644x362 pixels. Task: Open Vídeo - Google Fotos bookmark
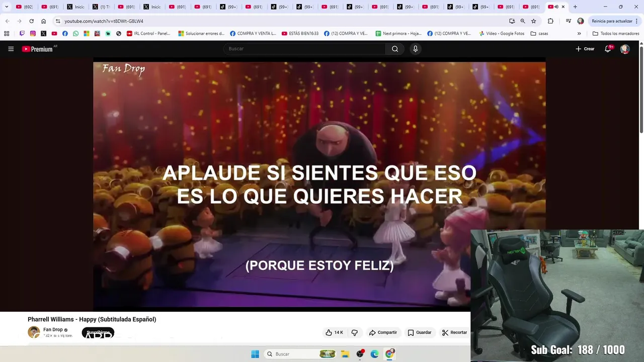pos(501,34)
